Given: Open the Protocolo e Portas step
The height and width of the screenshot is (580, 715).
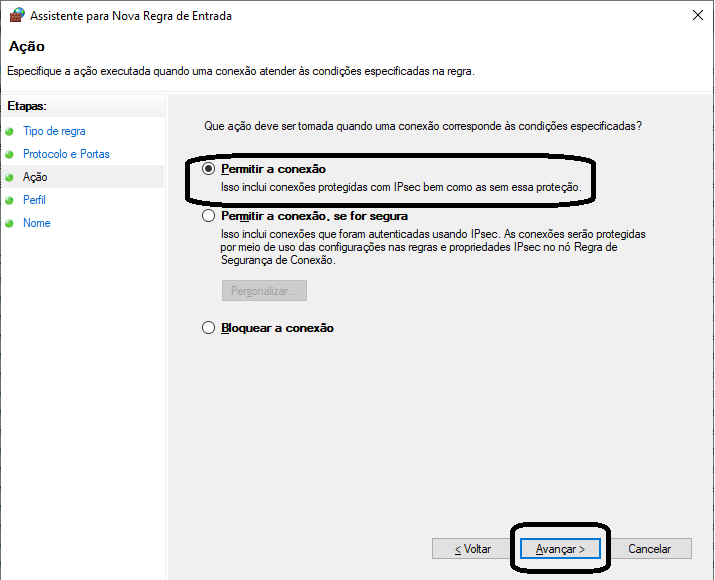Looking at the screenshot, I should (x=66, y=154).
